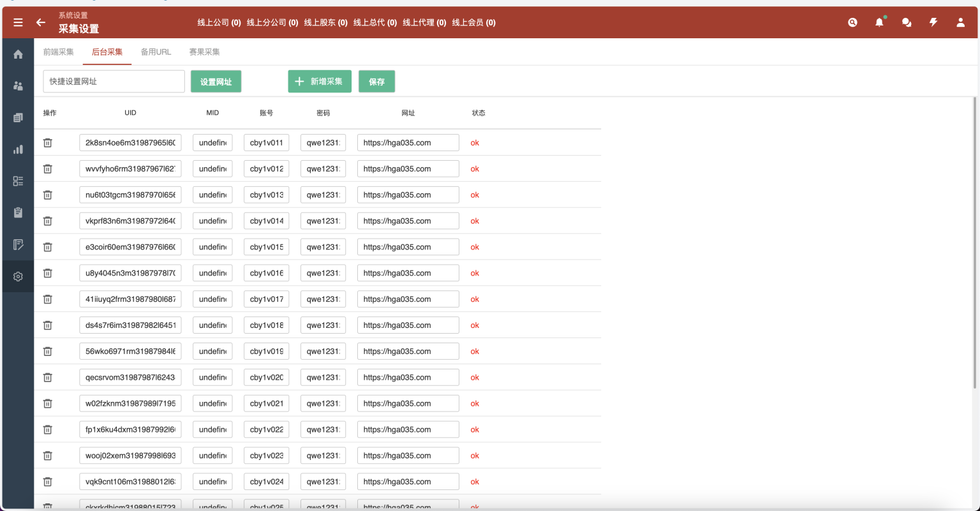Go to home via sidebar house icon
980x511 pixels.
pyautogui.click(x=18, y=54)
